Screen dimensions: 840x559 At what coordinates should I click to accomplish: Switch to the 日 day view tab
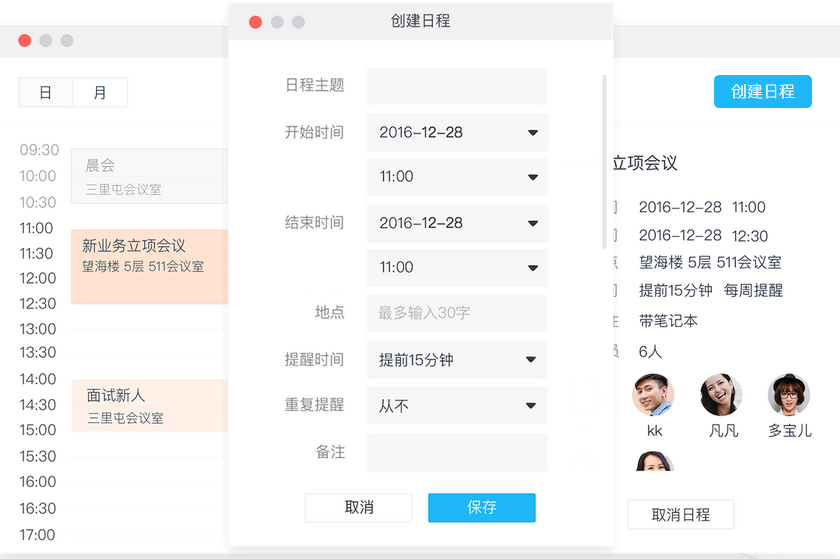tap(46, 93)
